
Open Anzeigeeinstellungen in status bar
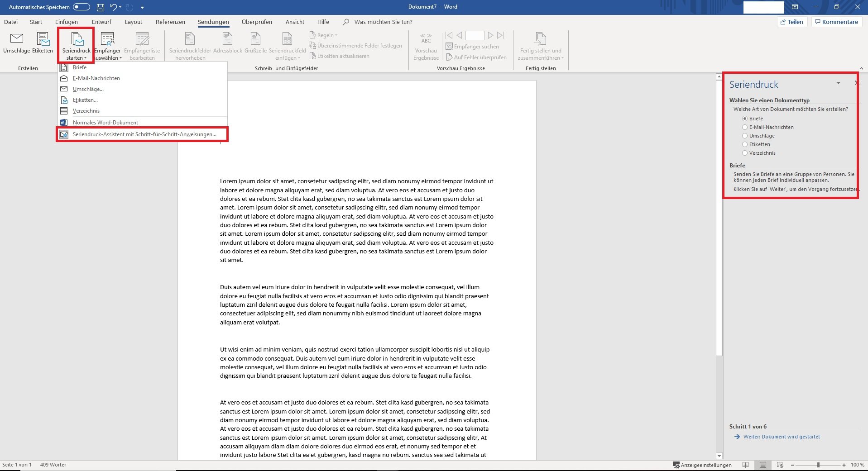702,465
